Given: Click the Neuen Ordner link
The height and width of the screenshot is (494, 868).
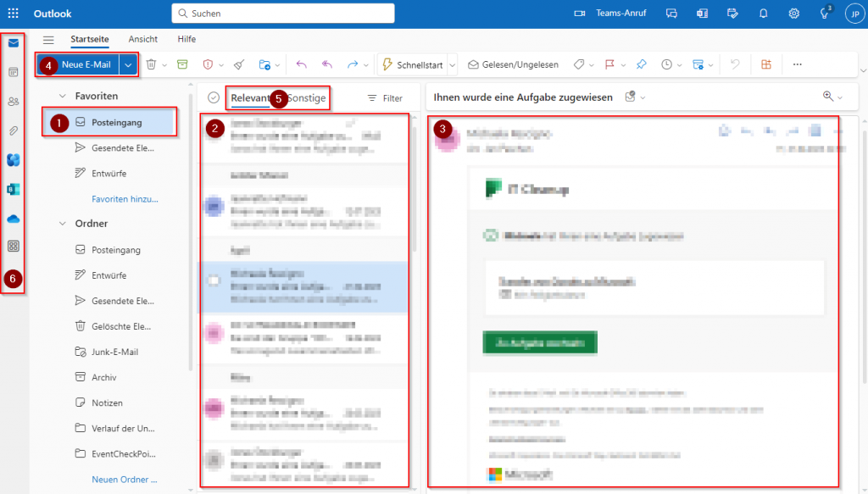Looking at the screenshot, I should click(x=124, y=480).
